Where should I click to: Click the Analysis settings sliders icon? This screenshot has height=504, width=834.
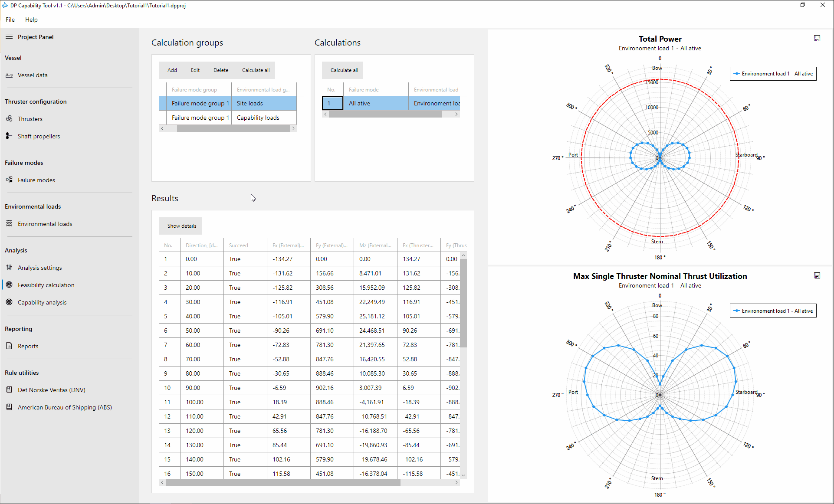click(x=9, y=268)
